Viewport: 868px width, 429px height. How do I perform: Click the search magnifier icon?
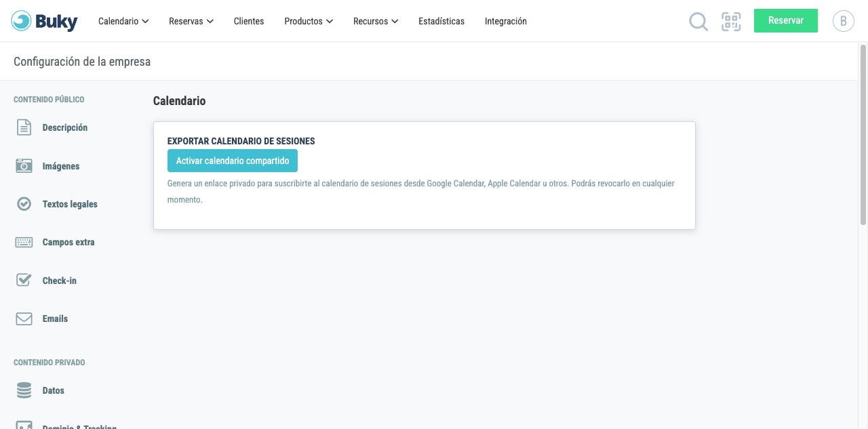point(698,22)
